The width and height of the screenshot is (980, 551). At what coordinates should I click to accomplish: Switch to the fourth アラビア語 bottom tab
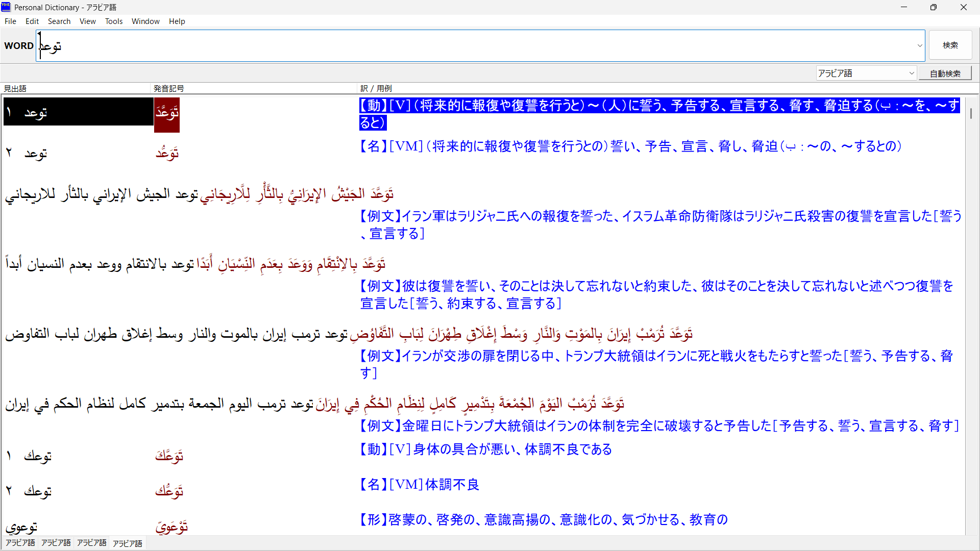(128, 543)
